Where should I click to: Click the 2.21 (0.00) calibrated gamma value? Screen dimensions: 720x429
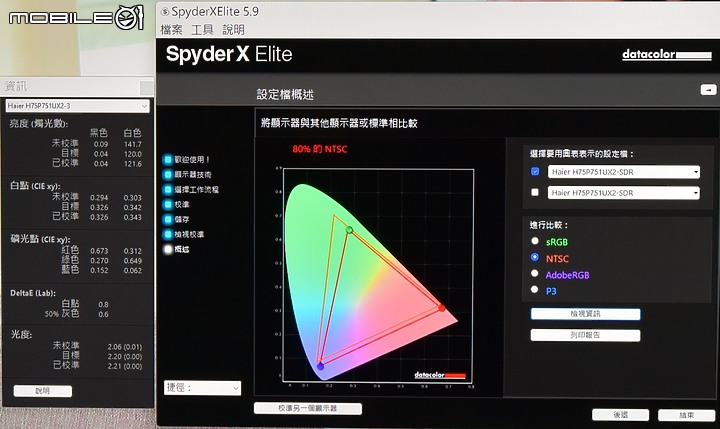coord(124,367)
